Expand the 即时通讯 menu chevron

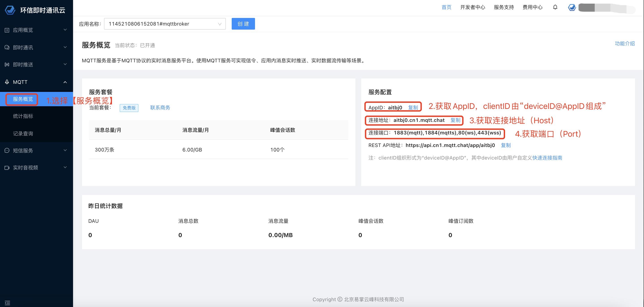click(x=65, y=47)
